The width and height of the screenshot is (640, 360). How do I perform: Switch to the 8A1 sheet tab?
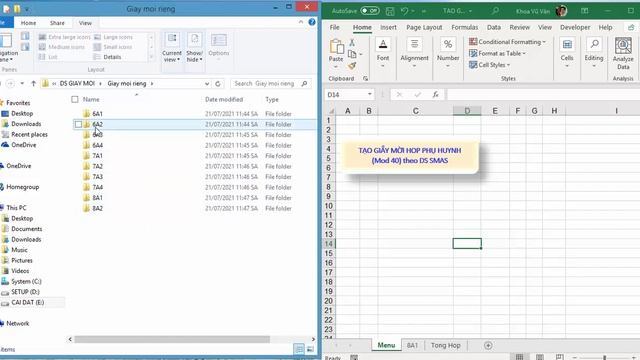pos(412,345)
